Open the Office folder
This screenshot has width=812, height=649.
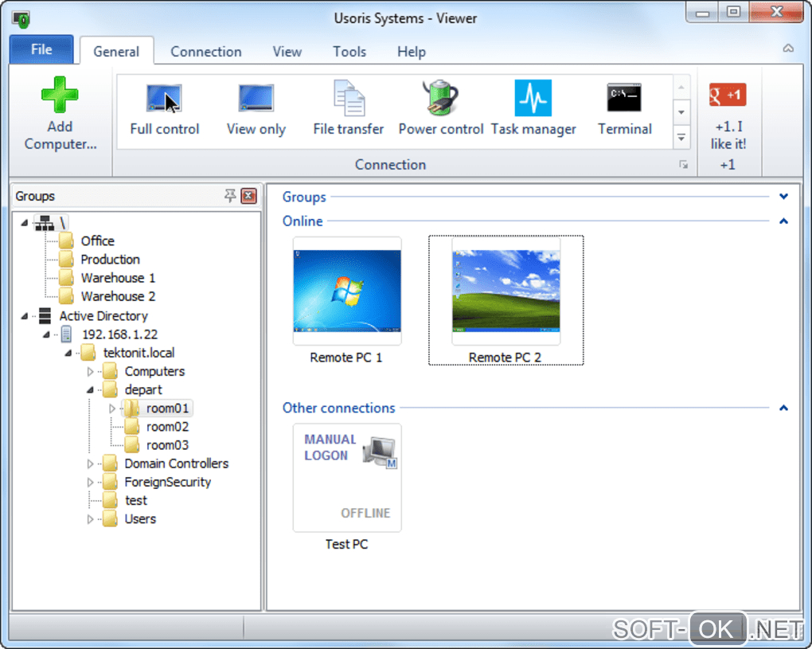[x=87, y=240]
